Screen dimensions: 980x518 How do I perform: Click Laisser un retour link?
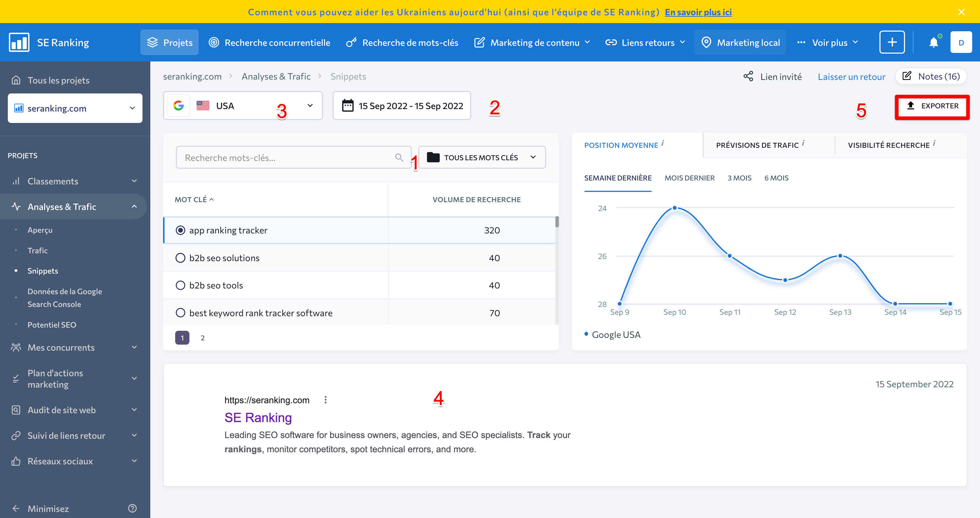tap(851, 76)
